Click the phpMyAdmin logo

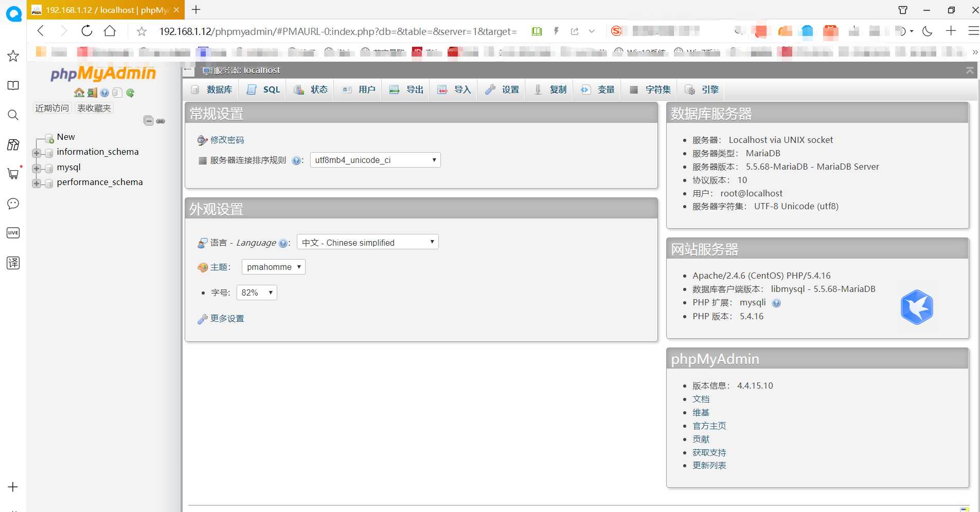pyautogui.click(x=103, y=74)
